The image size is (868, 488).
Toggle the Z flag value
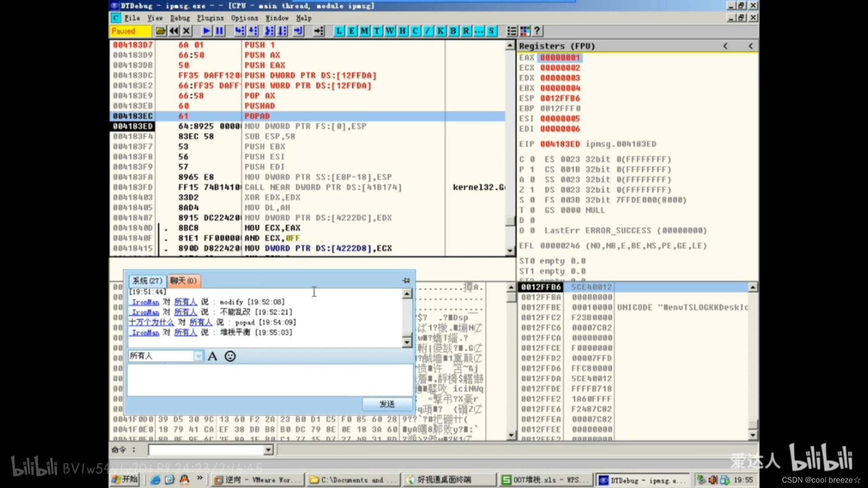point(532,190)
